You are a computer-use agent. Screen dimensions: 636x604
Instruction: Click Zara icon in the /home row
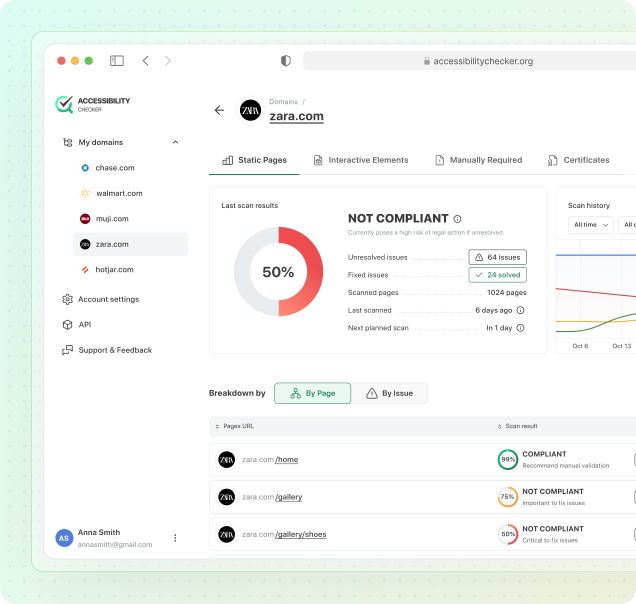tap(227, 460)
